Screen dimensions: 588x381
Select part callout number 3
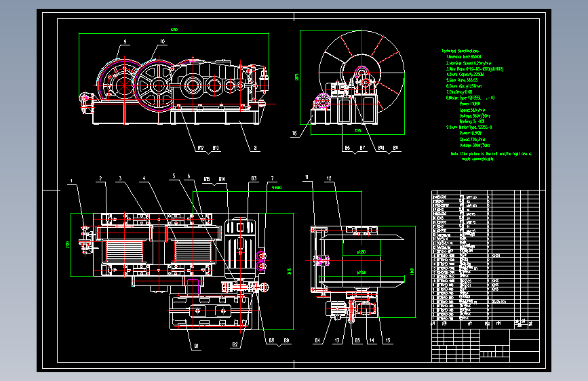point(120,178)
